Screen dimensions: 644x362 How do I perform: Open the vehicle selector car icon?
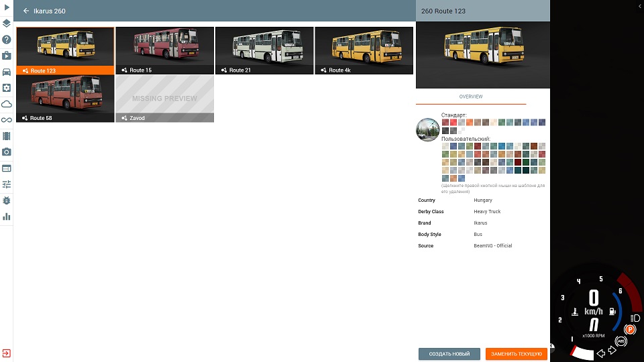pyautogui.click(x=7, y=72)
